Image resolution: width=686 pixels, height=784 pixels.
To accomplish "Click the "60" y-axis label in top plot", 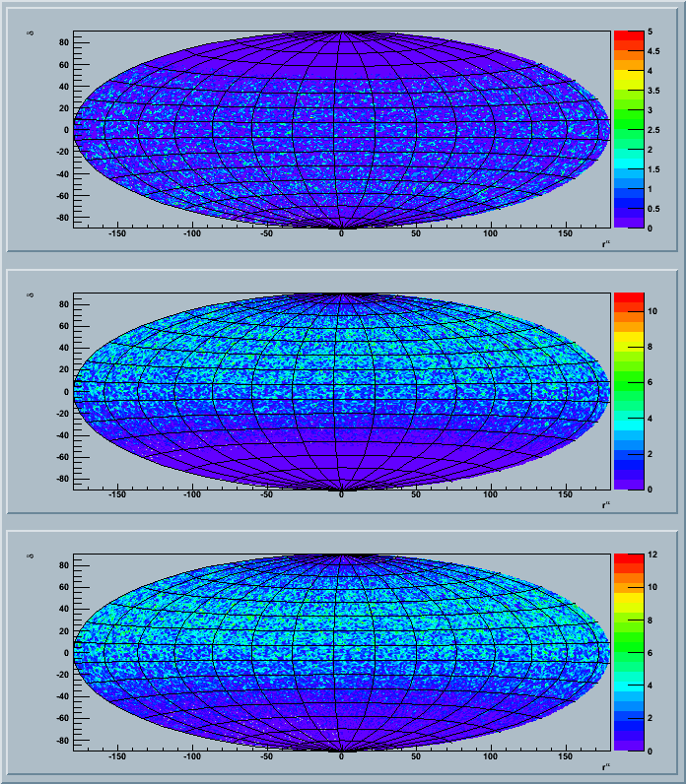I will coord(64,65).
